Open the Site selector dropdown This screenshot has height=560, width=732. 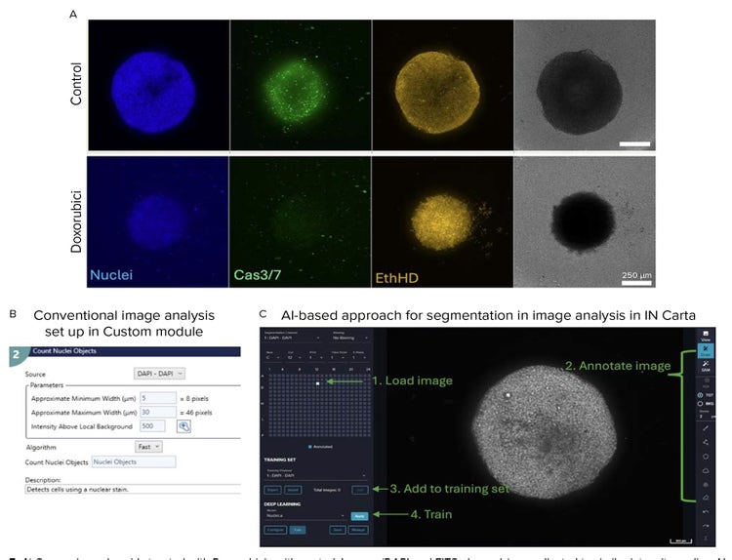(x=316, y=357)
